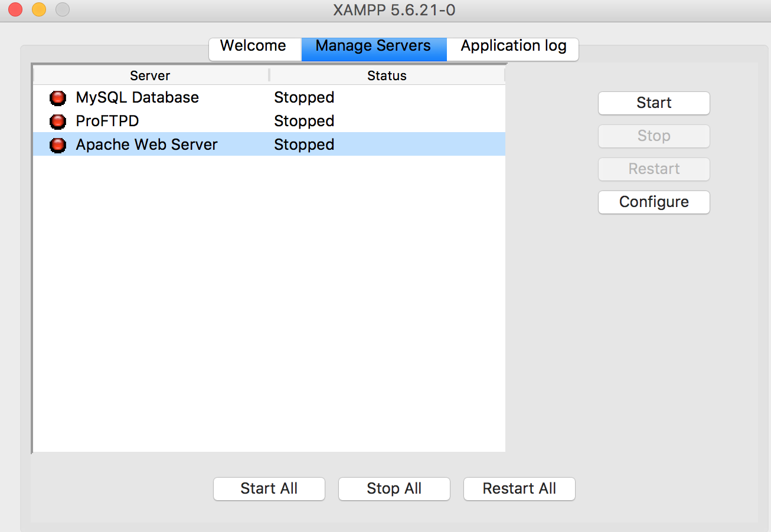The width and height of the screenshot is (771, 532).
Task: Click the Status column header
Action: pos(387,75)
